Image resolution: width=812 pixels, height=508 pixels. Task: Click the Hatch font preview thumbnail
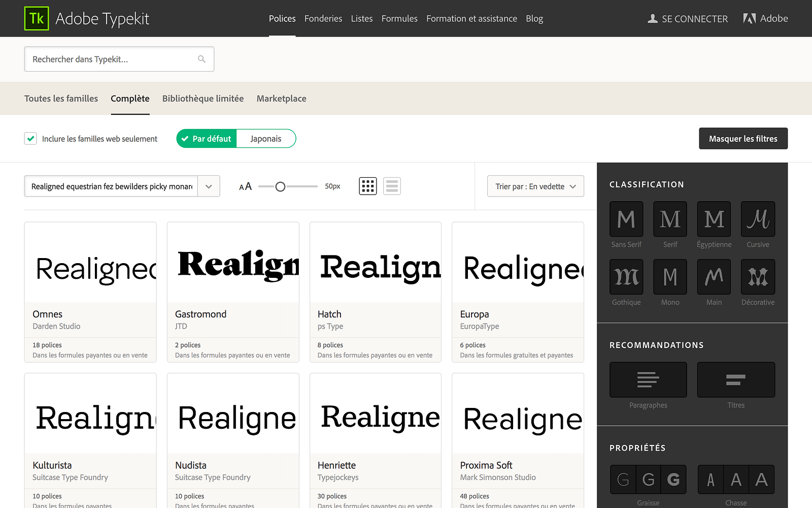point(376,262)
